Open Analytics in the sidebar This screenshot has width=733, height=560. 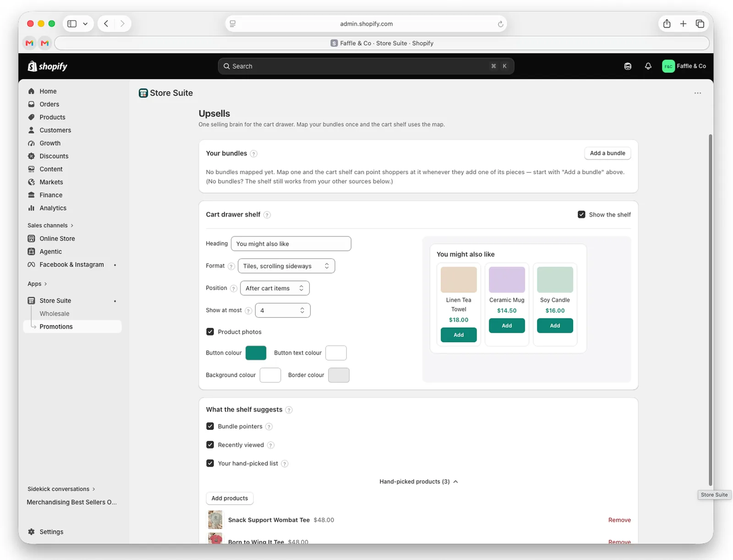tap(53, 208)
